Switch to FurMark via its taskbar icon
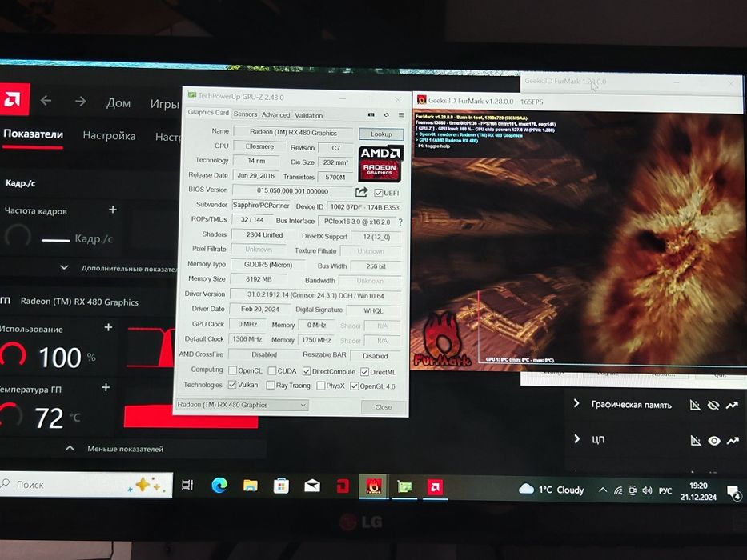 tap(373, 486)
